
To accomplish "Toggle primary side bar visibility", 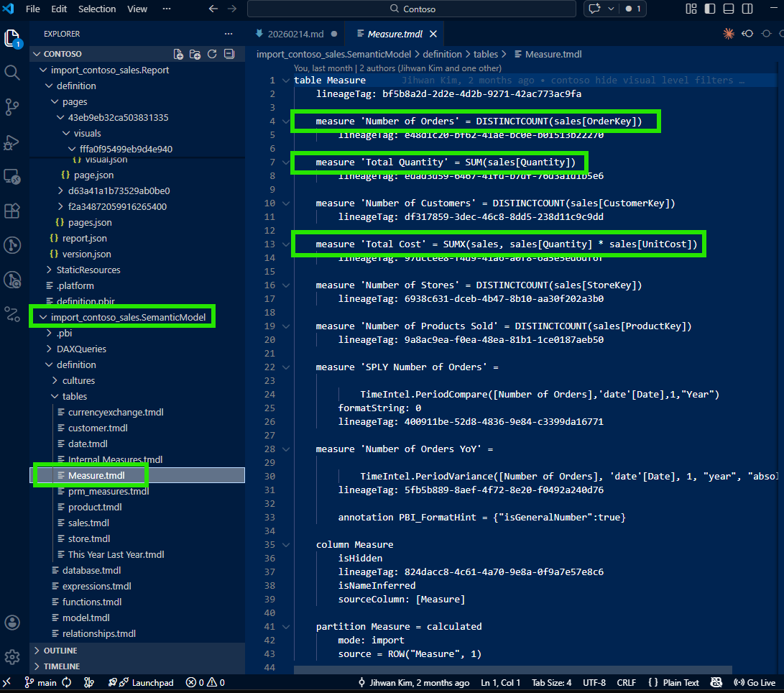I will 709,9.
